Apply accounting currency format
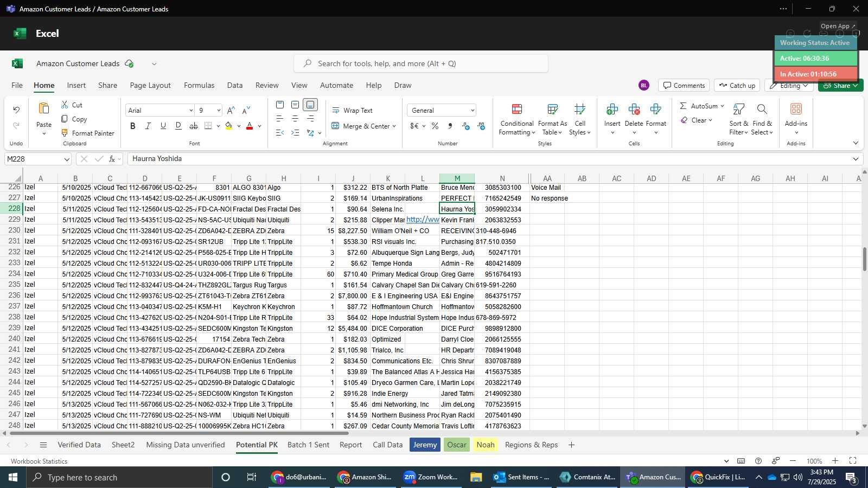Screen dimensions: 868x488 point(414,126)
